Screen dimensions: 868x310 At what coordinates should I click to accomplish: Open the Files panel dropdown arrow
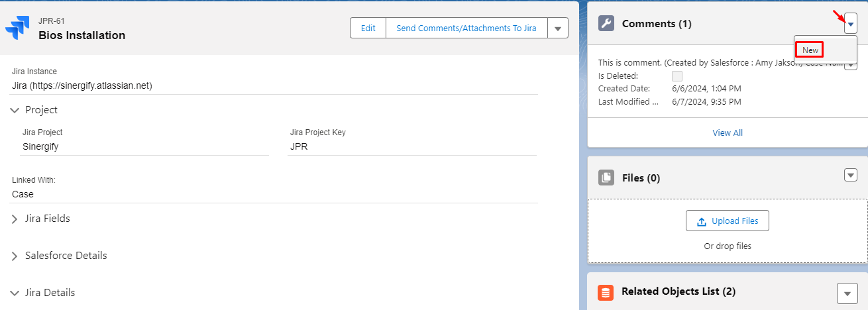(x=851, y=175)
